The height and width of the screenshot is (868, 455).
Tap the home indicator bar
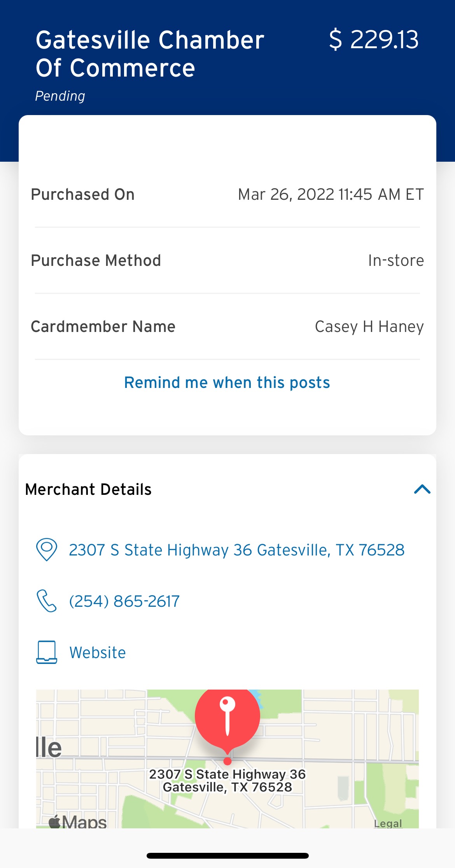coord(227,856)
